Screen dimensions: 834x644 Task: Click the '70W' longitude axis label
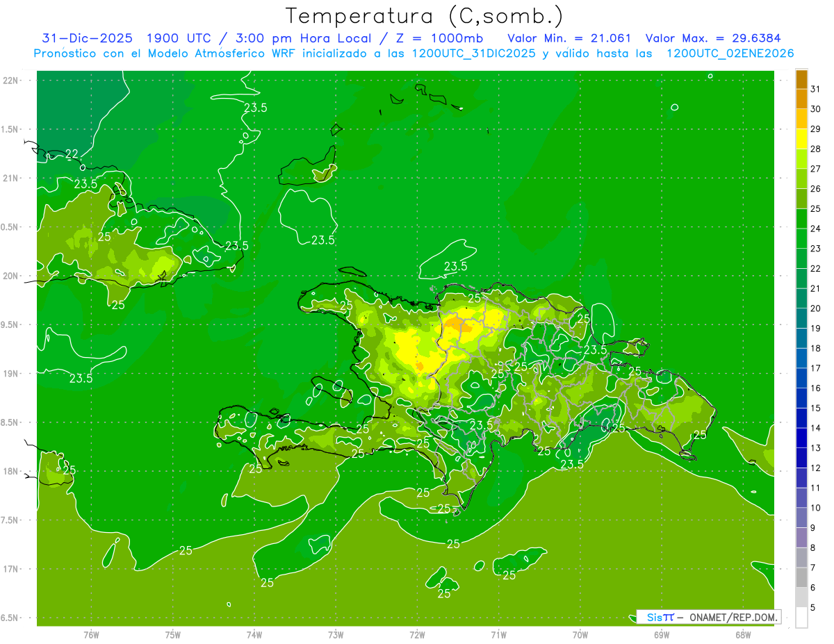pyautogui.click(x=580, y=634)
